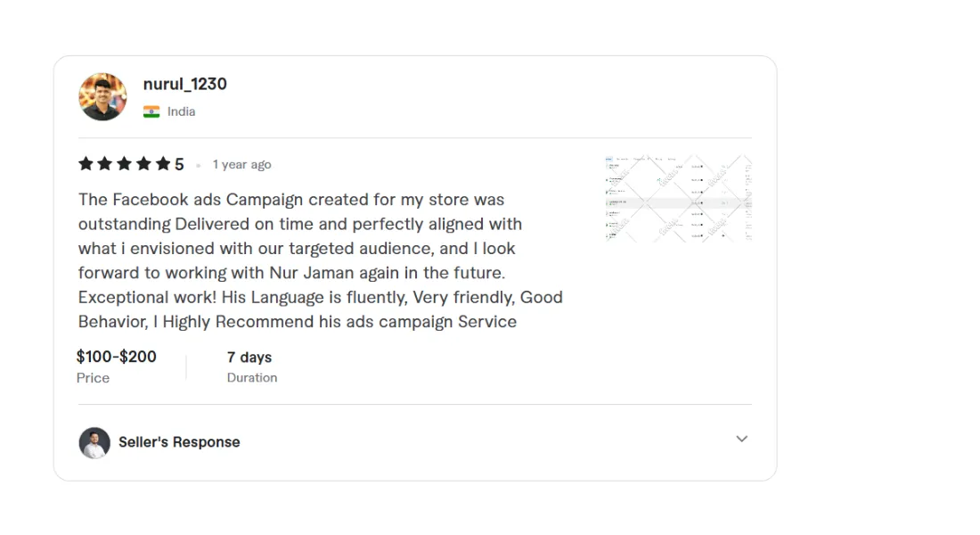Click the India country label
980x535 pixels.
[182, 111]
